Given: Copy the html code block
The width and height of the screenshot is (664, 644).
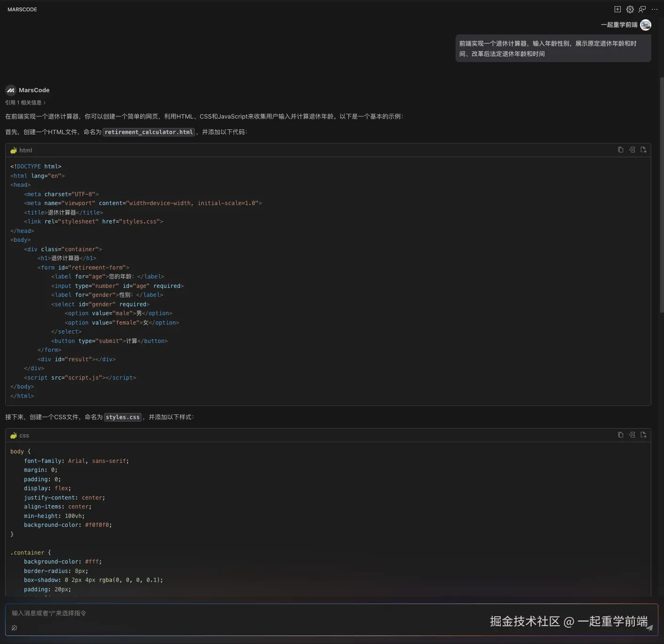Looking at the screenshot, I should [x=621, y=150].
